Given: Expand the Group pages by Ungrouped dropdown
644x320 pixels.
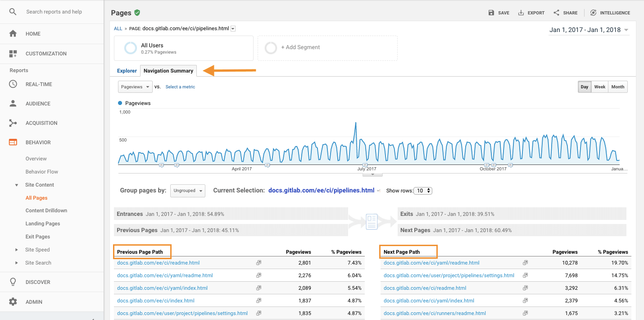Looking at the screenshot, I should 187,191.
